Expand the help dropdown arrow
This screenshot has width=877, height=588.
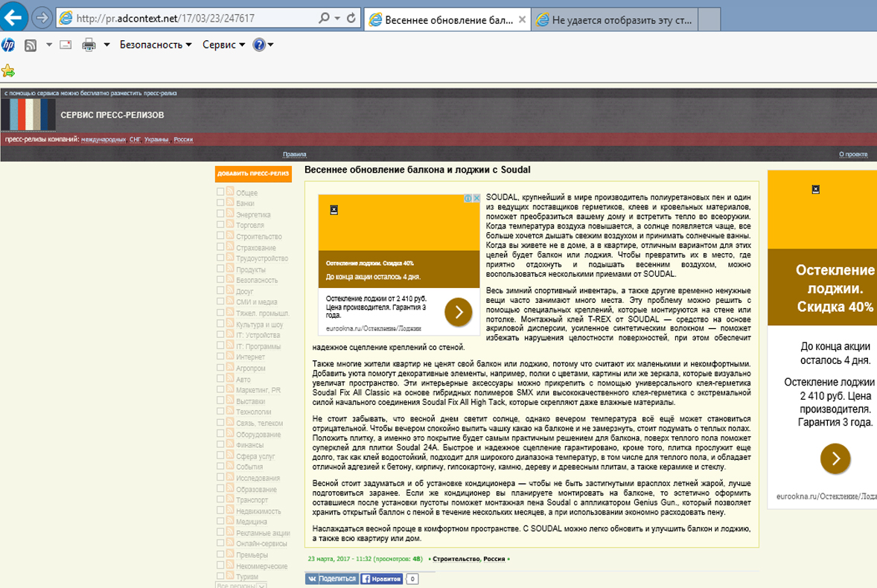271,45
